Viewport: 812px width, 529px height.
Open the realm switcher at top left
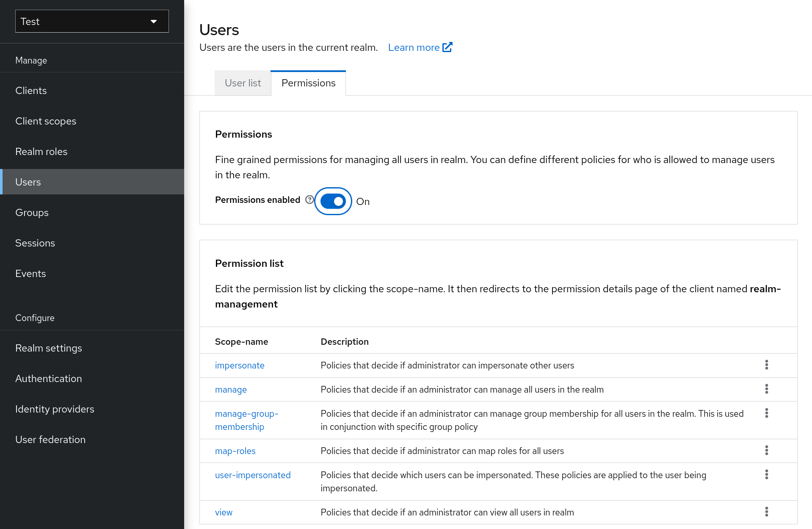(x=91, y=21)
